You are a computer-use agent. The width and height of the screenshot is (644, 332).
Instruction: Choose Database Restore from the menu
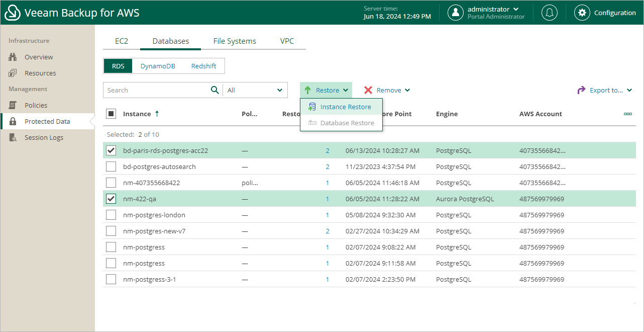click(341, 123)
